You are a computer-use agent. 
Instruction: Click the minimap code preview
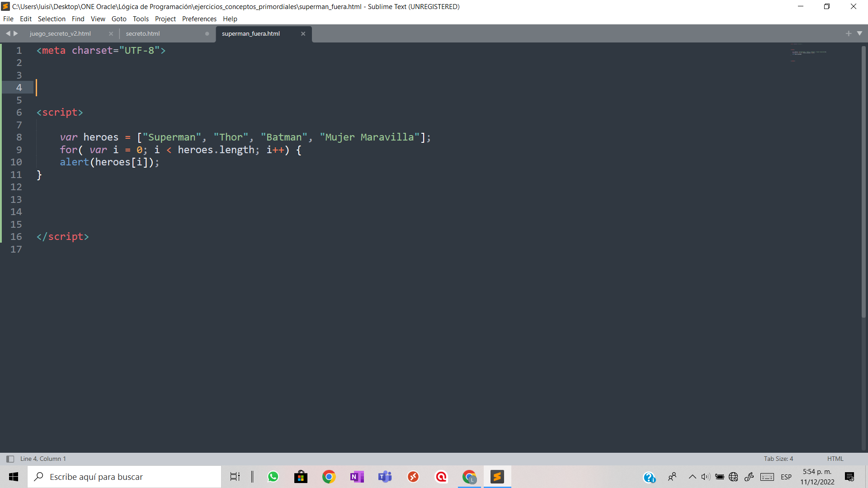(x=809, y=53)
